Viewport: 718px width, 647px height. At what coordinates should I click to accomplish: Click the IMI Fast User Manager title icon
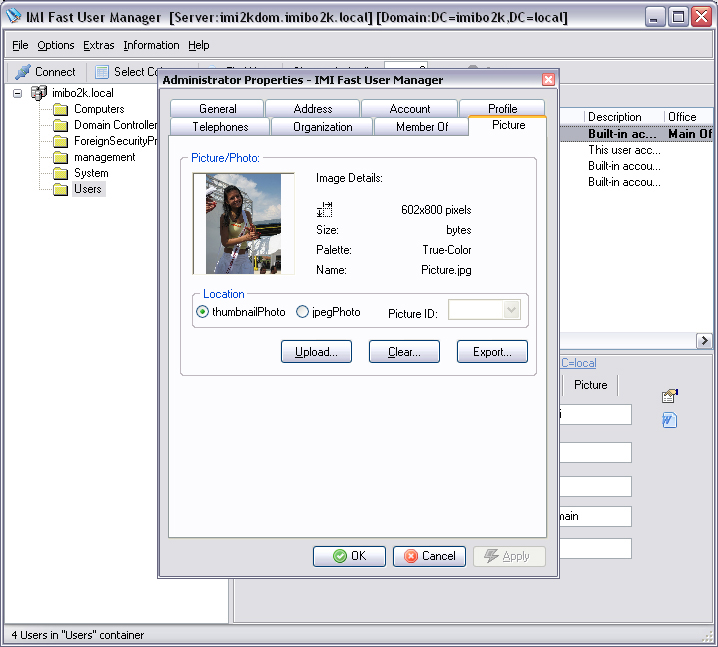coord(13,16)
